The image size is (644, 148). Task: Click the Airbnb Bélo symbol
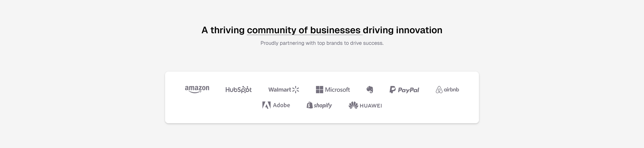click(x=439, y=90)
